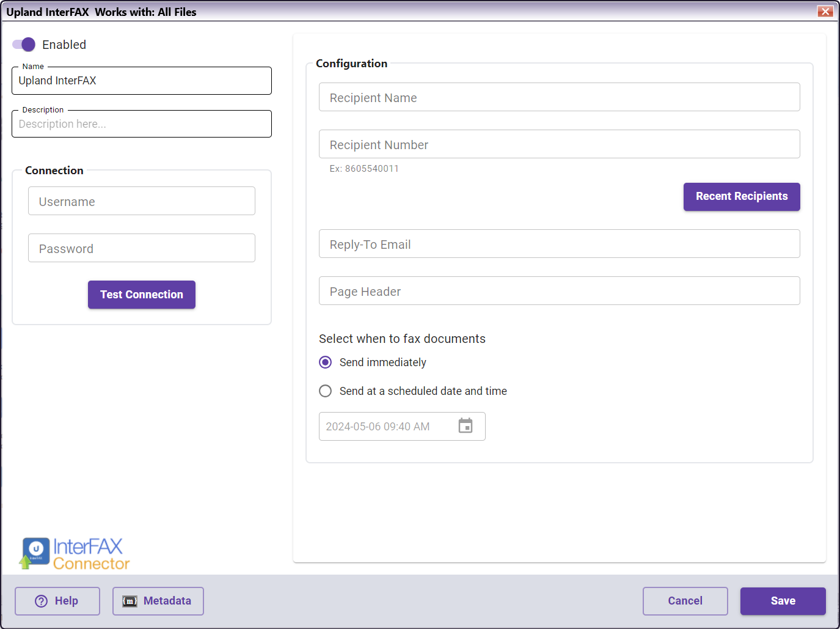Click the Reply-To Email field
The width and height of the screenshot is (840, 629).
[560, 244]
